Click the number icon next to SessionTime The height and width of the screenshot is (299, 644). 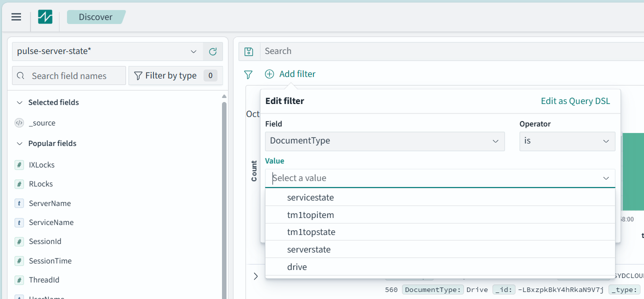(19, 261)
